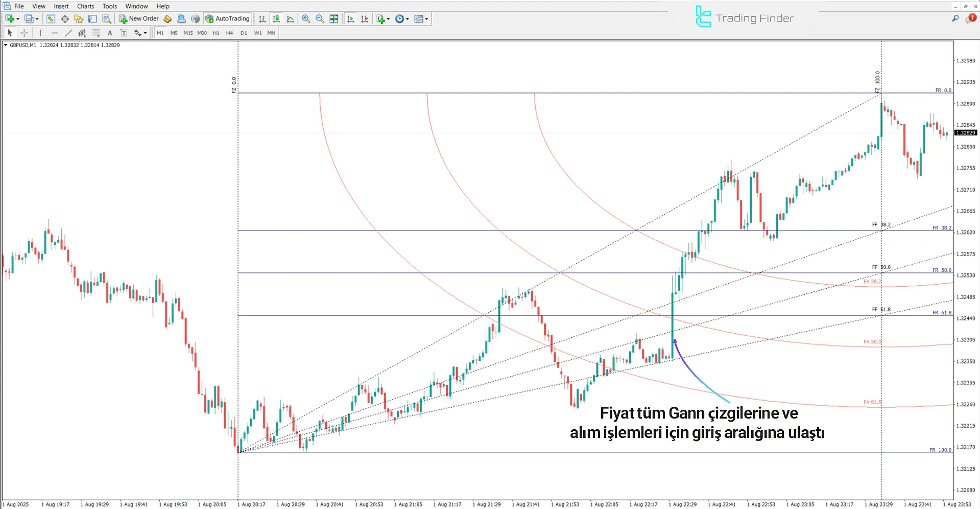Open the New Chart dropdown arrow
980x509 pixels.
[x=17, y=19]
